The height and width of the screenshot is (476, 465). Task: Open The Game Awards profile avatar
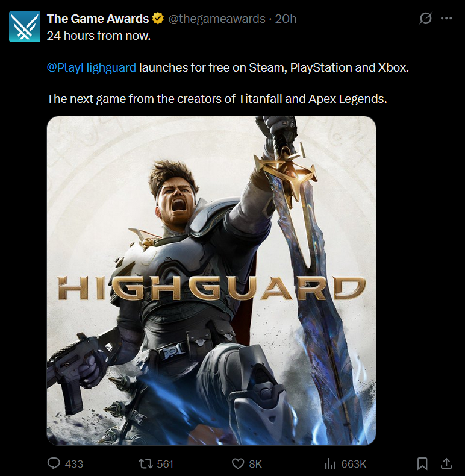pos(25,27)
